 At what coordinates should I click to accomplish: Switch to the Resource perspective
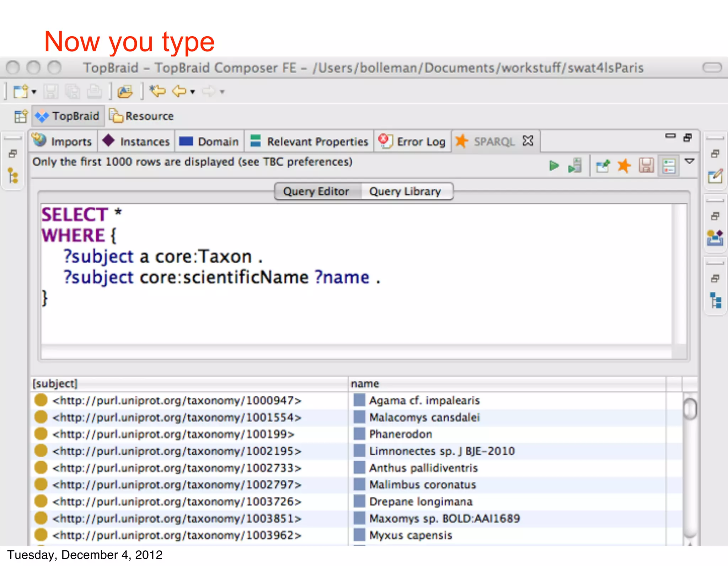(x=142, y=116)
